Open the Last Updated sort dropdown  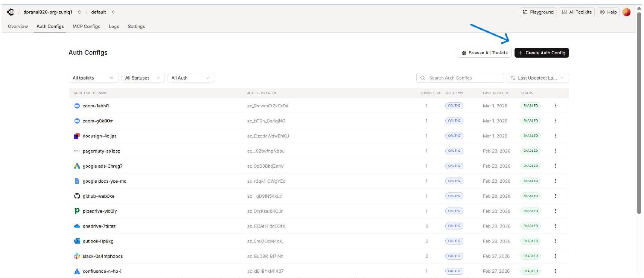(x=537, y=78)
